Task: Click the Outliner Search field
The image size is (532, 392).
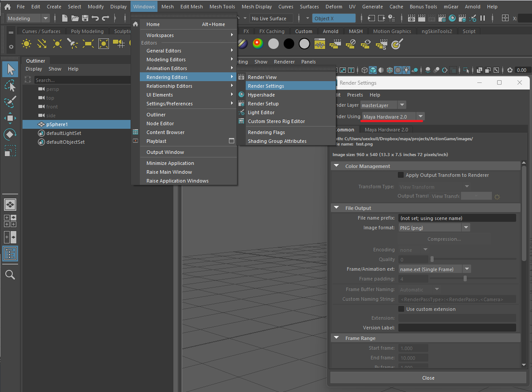Action: coord(82,80)
